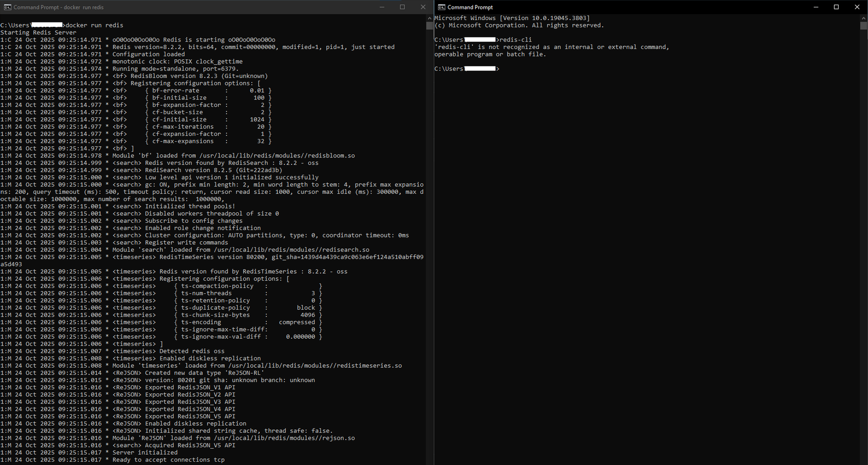The width and height of the screenshot is (868, 465).
Task: Click the up arrow of right window scrollbar
Action: pos(863,18)
